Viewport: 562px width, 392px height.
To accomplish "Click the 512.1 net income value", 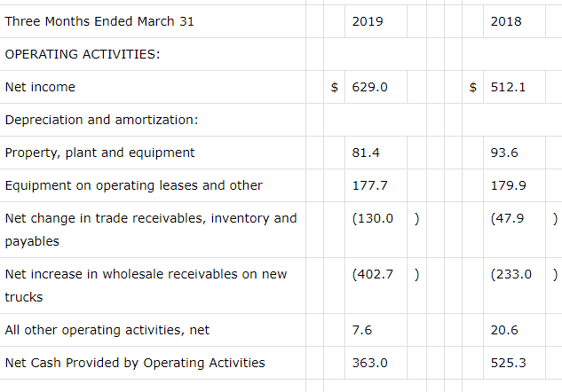I will pos(508,87).
